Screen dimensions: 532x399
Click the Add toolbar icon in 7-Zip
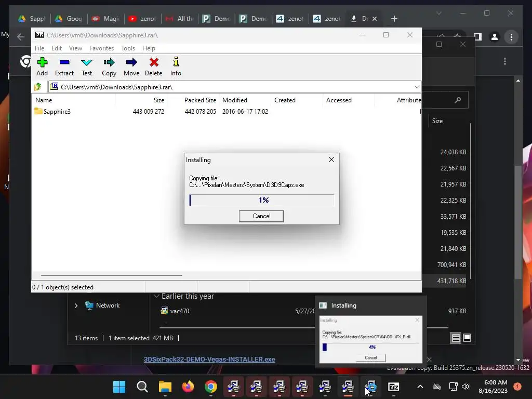(42, 66)
